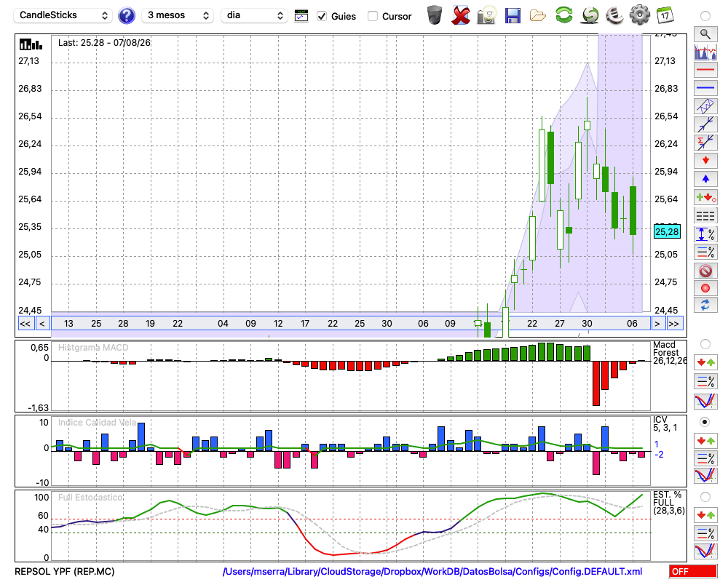Viewport: 728px width, 582px height.
Task: Open the dia interval dropdown
Action: coord(254,15)
